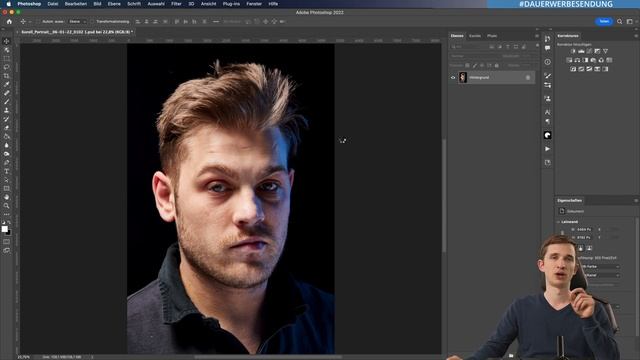640x360 pixels.
Task: Open the Korrekturen panel menu
Action: tap(636, 36)
